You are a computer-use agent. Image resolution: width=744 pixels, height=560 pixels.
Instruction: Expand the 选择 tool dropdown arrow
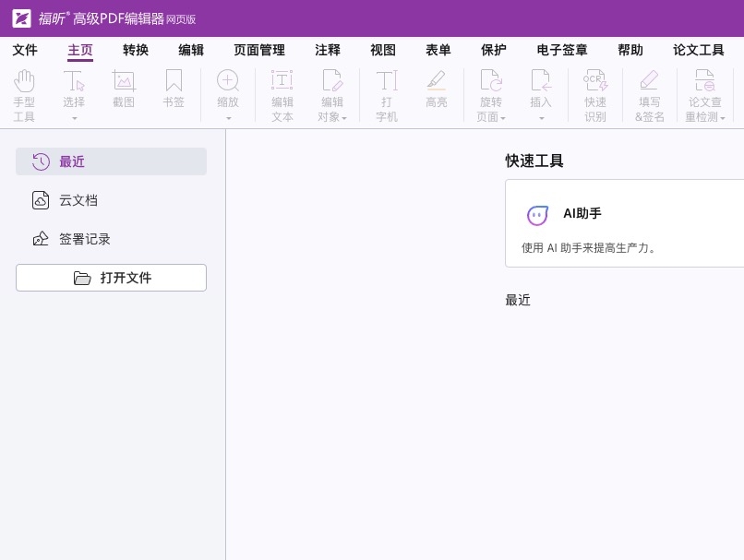click(74, 117)
